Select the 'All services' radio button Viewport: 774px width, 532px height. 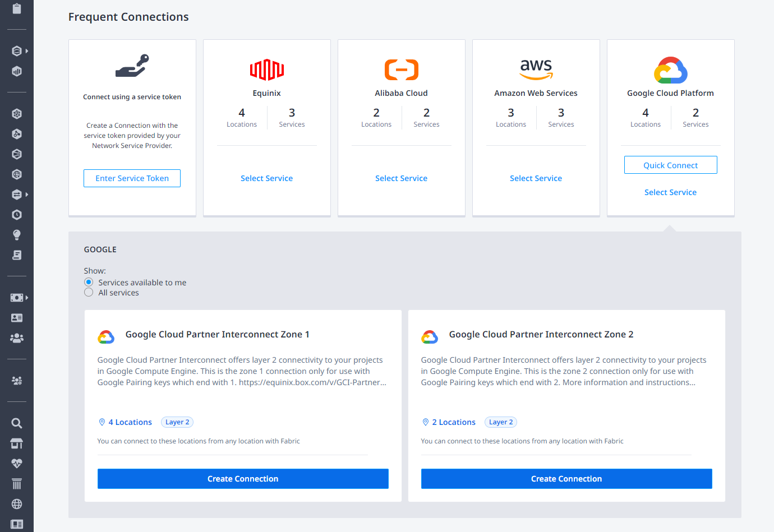[x=89, y=292]
